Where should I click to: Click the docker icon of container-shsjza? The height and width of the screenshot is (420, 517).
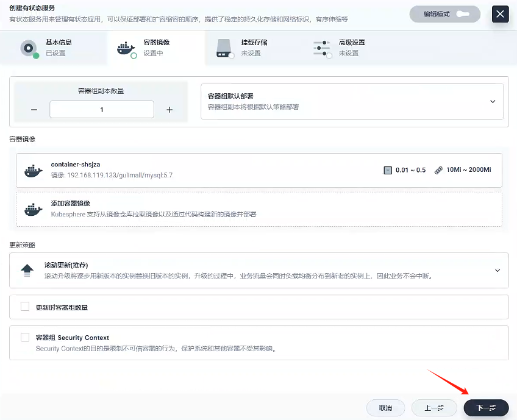pyautogui.click(x=34, y=171)
